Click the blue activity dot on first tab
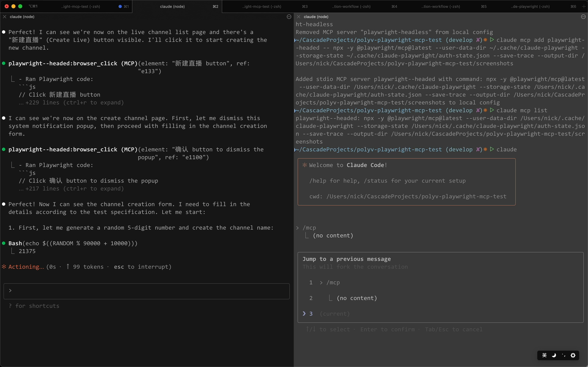The width and height of the screenshot is (588, 367). click(x=120, y=6)
